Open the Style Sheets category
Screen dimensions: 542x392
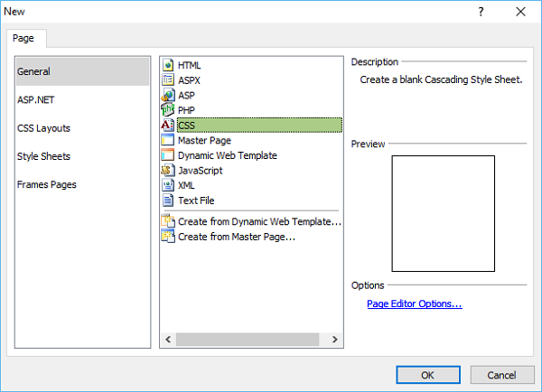click(x=43, y=156)
